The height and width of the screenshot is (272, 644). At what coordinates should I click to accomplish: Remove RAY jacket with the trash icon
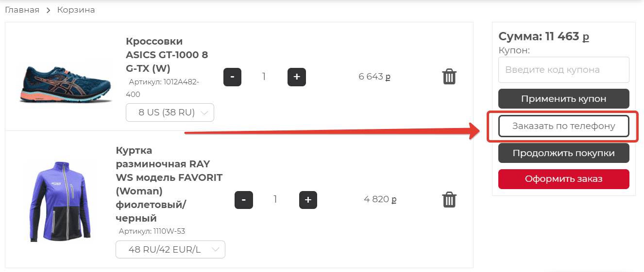(x=449, y=200)
